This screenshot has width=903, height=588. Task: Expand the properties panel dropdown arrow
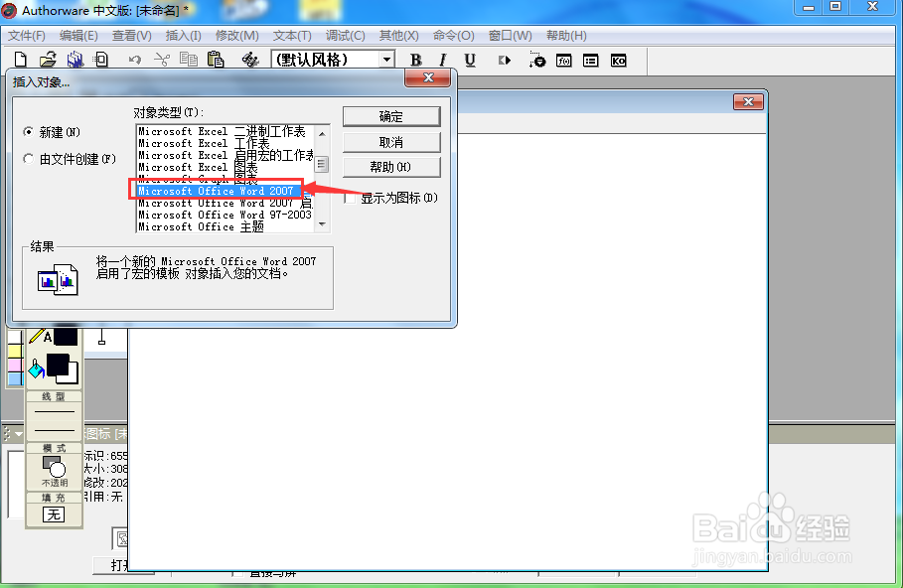[x=19, y=434]
